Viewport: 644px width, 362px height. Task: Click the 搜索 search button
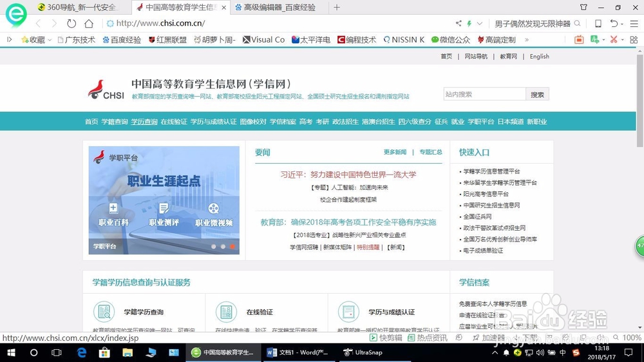[x=537, y=94]
